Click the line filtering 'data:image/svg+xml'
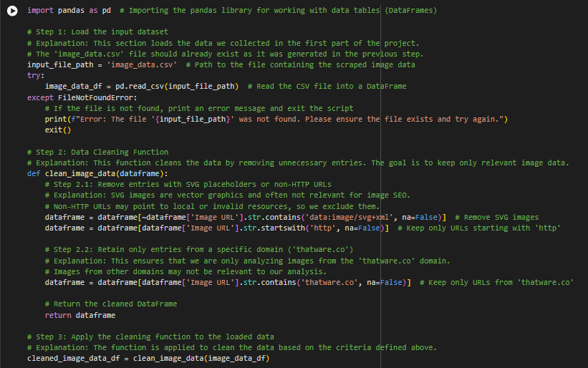Image resolution: width=588 pixels, height=368 pixels. (291, 218)
